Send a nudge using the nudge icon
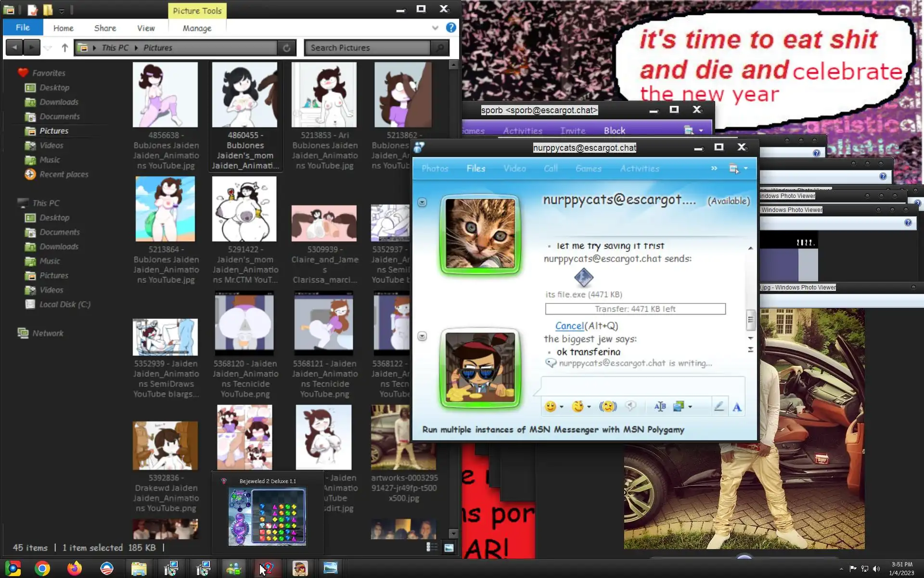The width and height of the screenshot is (924, 578). (608, 407)
